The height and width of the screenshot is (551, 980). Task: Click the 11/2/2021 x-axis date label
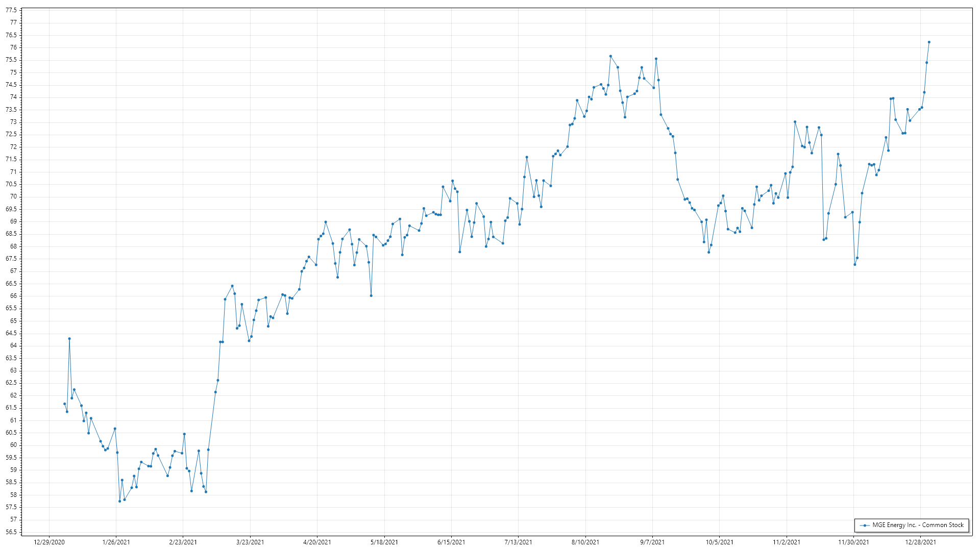787,542
